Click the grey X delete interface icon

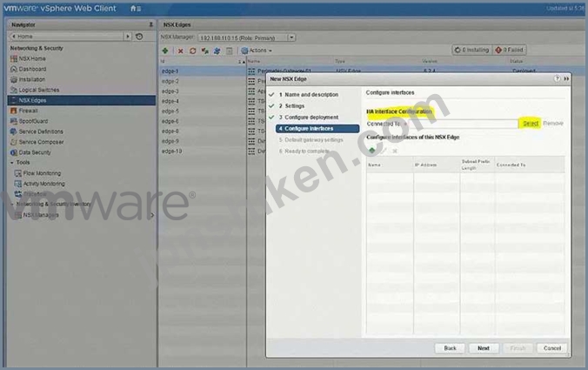[x=395, y=151]
